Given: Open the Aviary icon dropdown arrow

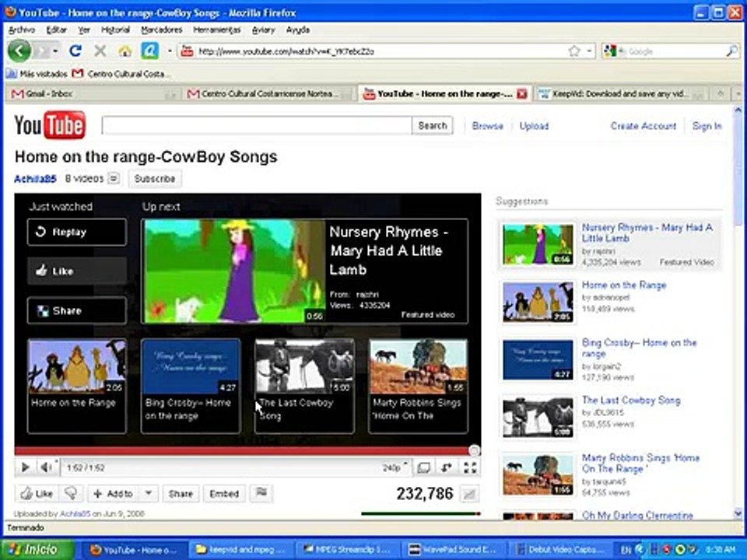Looking at the screenshot, I should [x=170, y=51].
